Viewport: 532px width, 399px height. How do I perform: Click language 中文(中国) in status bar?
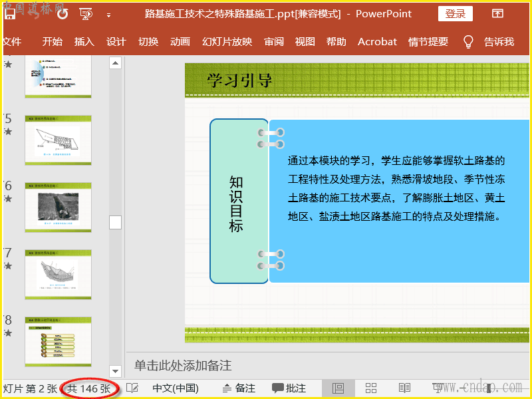point(176,388)
